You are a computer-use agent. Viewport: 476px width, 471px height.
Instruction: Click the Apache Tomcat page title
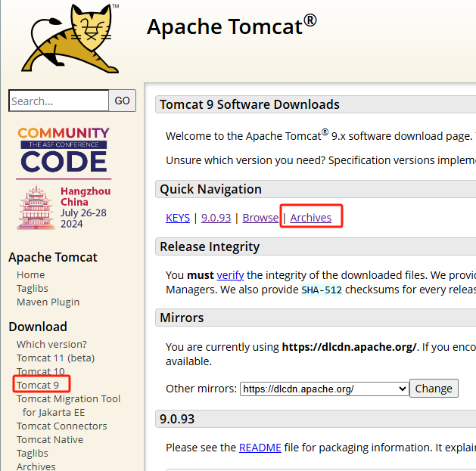[x=232, y=26]
